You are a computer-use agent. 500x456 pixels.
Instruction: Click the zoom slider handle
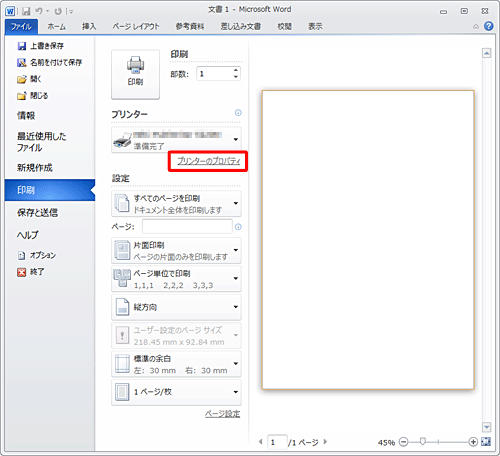(x=423, y=442)
